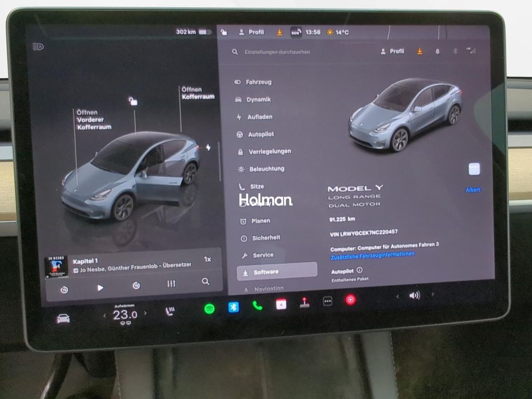Select the Software menu item
The width and height of the screenshot is (532, 399).
276,272
